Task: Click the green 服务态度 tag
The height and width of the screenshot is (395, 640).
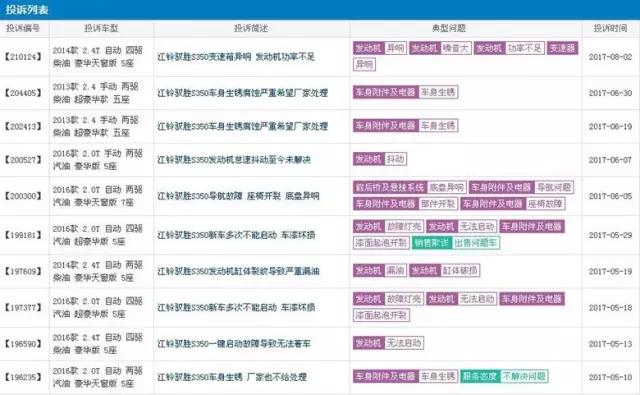Action: coord(480,376)
